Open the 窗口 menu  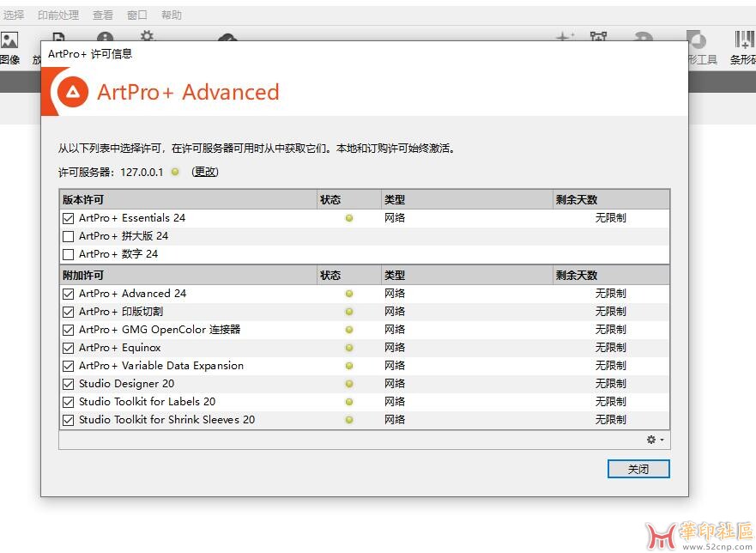point(137,15)
